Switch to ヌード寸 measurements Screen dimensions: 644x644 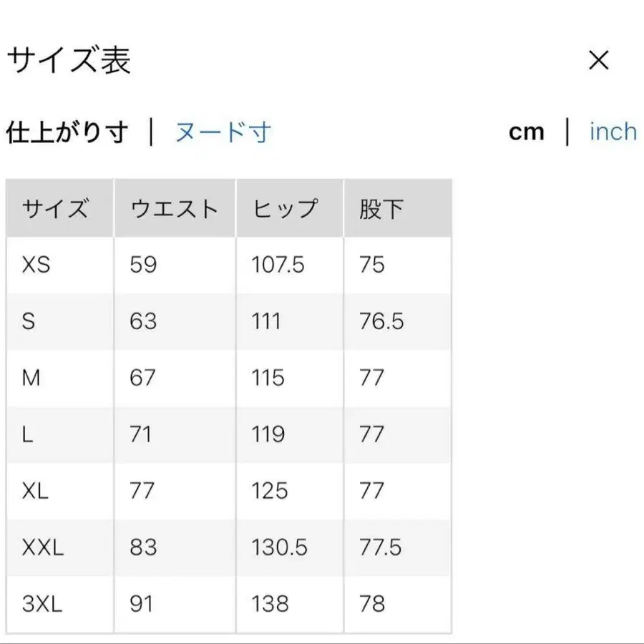(x=220, y=132)
